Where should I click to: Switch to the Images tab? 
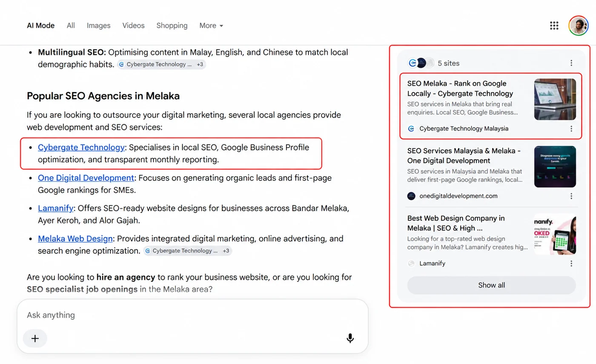click(99, 26)
